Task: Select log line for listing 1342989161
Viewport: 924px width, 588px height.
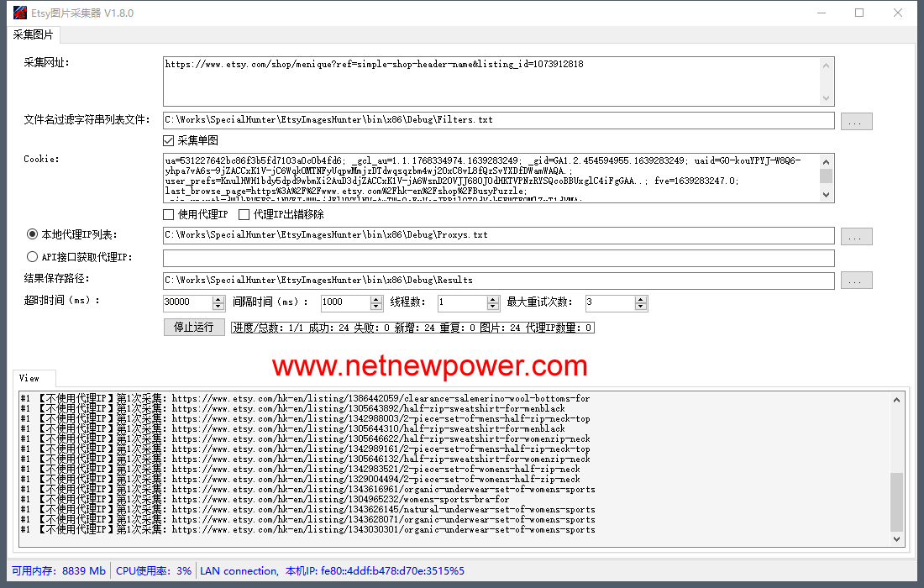Action: 305,449
